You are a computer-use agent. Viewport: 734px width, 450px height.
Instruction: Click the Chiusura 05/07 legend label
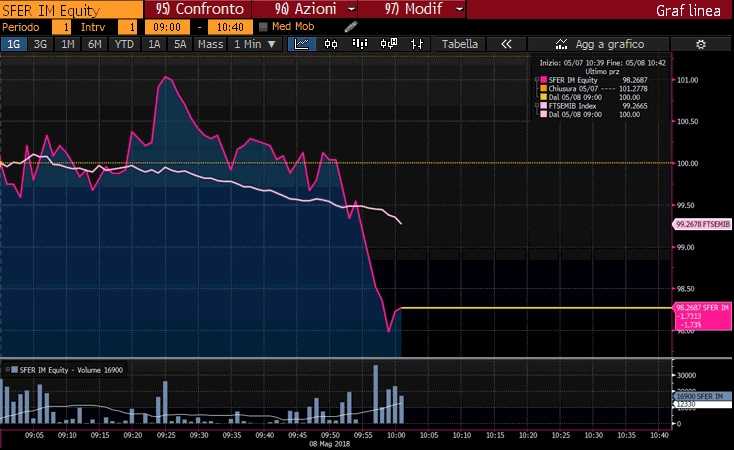click(573, 89)
